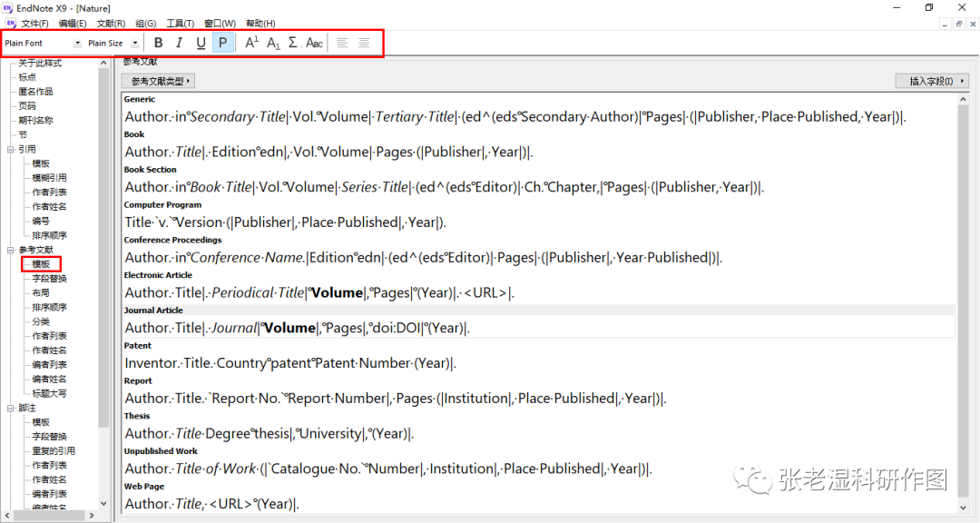
Task: Toggle the Plain Text P style button
Action: point(222,42)
